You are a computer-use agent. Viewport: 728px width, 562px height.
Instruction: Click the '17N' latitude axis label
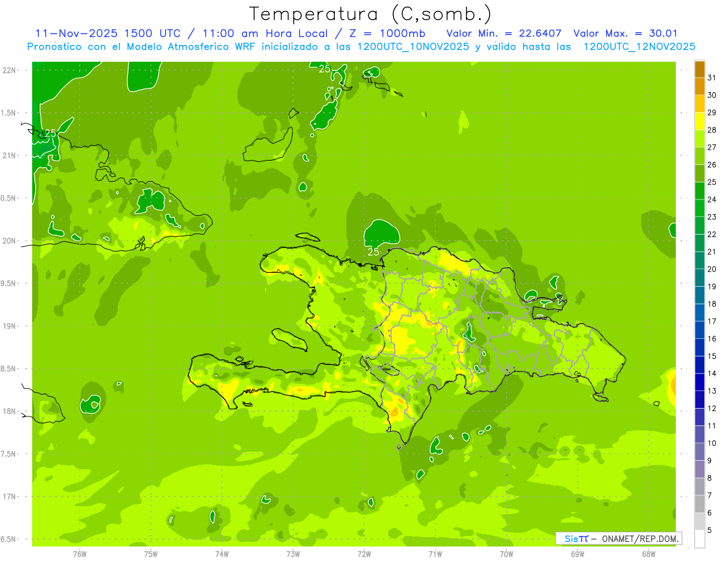tap(8, 497)
